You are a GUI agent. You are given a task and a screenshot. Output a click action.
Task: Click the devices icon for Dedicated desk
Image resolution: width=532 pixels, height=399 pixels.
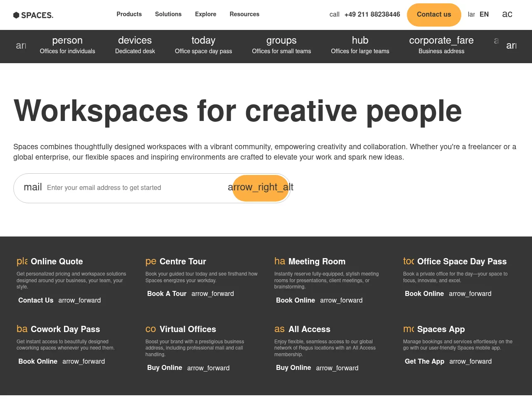click(135, 40)
